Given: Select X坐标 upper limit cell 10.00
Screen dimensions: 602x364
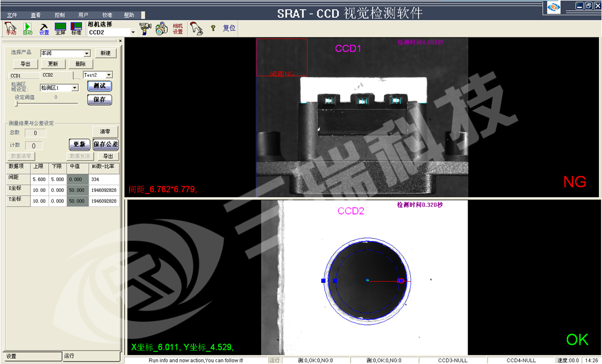Looking at the screenshot, I should pos(40,190).
